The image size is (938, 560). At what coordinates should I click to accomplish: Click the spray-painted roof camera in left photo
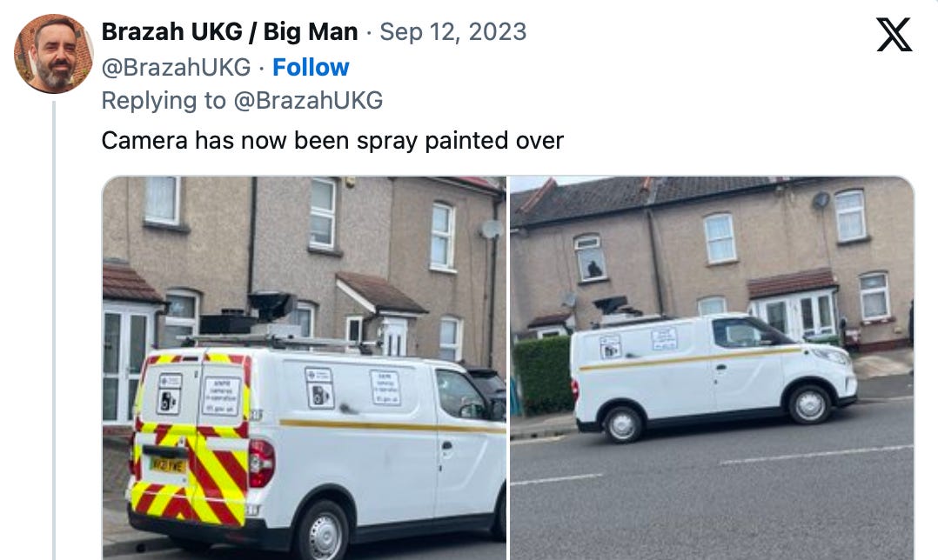(x=272, y=307)
